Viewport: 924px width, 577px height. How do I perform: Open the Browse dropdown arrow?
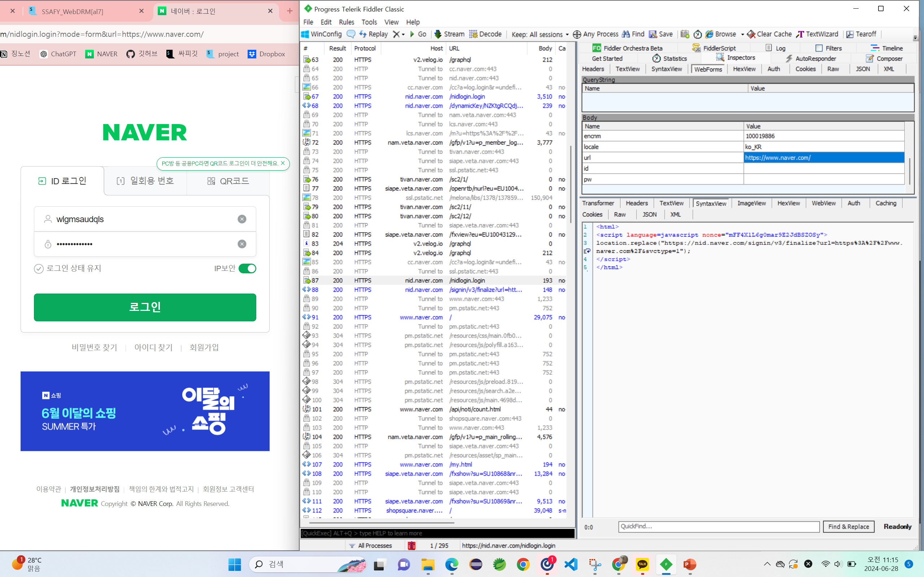click(742, 35)
